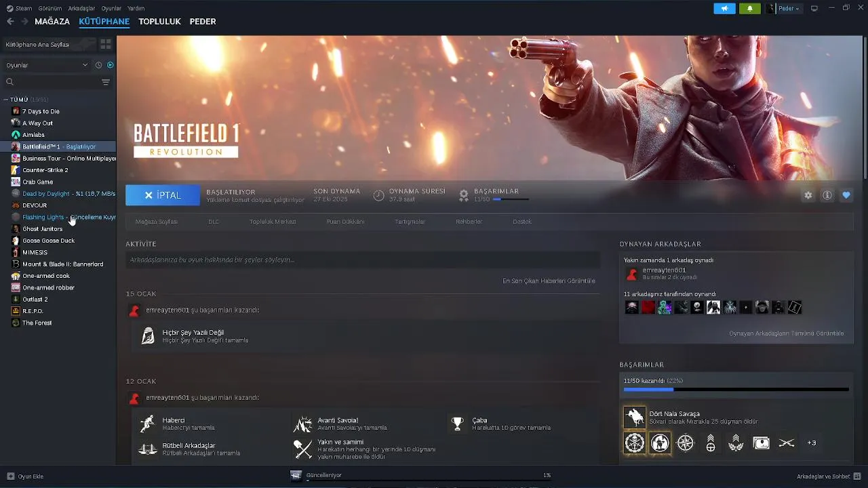The image size is (868, 488).
Task: Select The Forest in library
Action: click(58, 323)
